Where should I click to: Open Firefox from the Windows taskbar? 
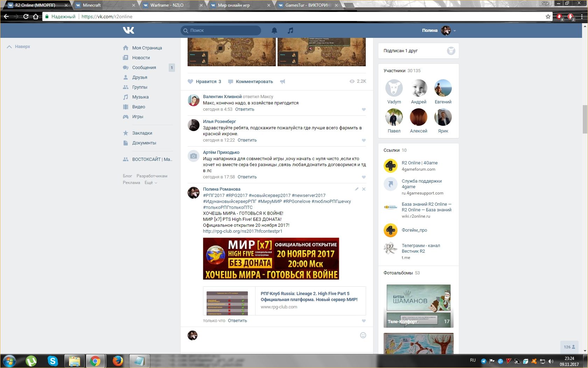118,361
